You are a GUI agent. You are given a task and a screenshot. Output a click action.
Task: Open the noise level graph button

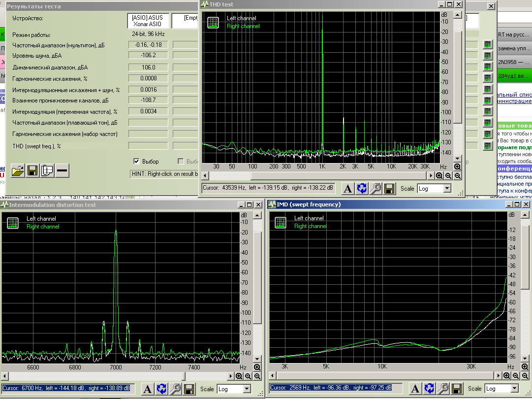[488, 55]
